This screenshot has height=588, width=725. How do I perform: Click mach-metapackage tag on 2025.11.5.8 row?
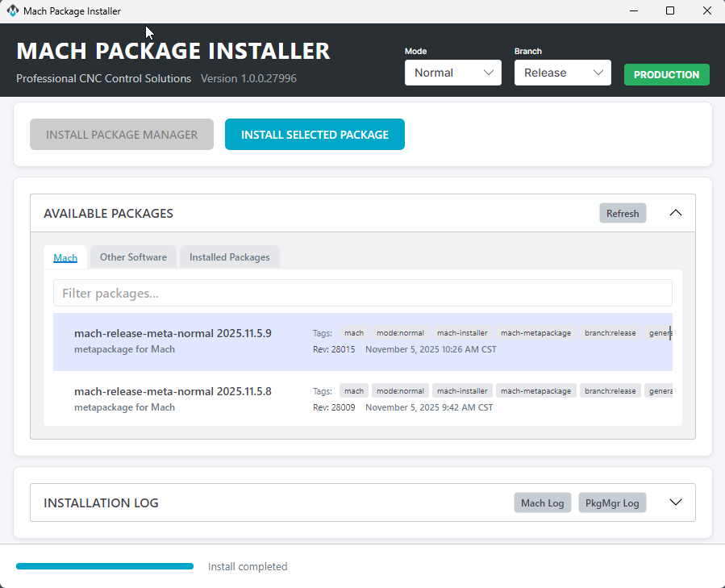[536, 391]
